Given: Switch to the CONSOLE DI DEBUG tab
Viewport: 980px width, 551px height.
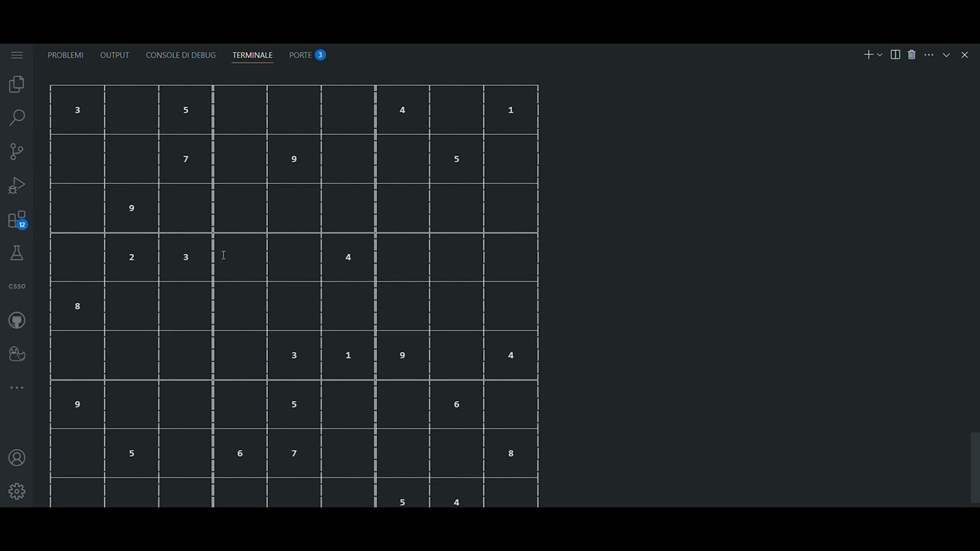Looking at the screenshot, I should pos(181,55).
